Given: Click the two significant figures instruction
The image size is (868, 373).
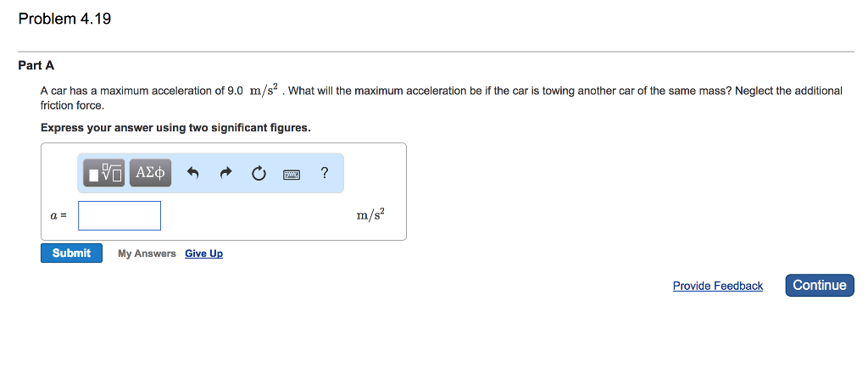Looking at the screenshot, I should tap(175, 128).
